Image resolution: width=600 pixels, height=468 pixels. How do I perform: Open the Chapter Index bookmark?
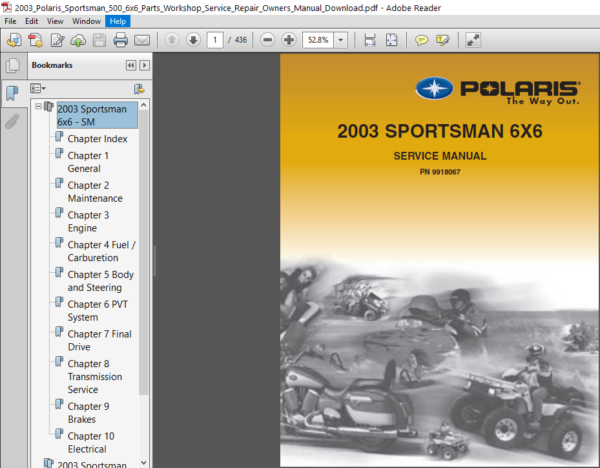tap(97, 139)
